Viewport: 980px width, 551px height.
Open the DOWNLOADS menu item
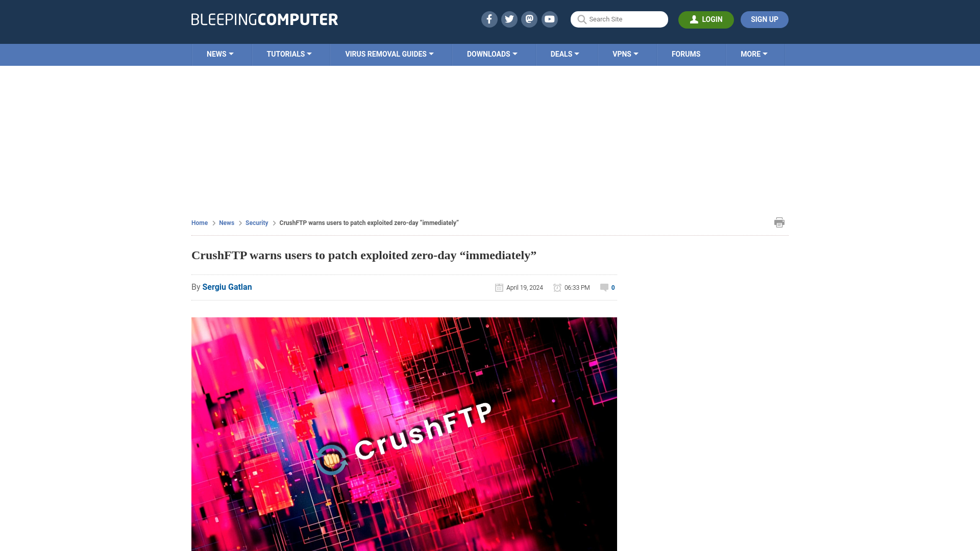point(492,54)
